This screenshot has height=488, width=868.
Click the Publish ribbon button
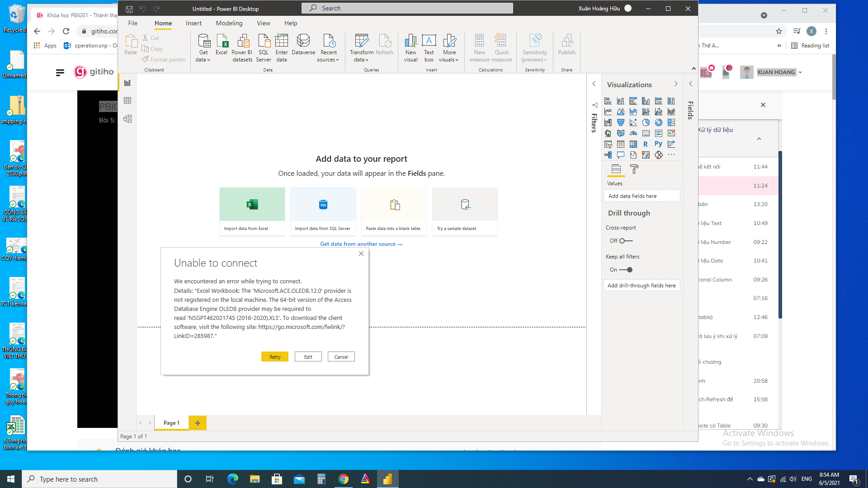(566, 45)
